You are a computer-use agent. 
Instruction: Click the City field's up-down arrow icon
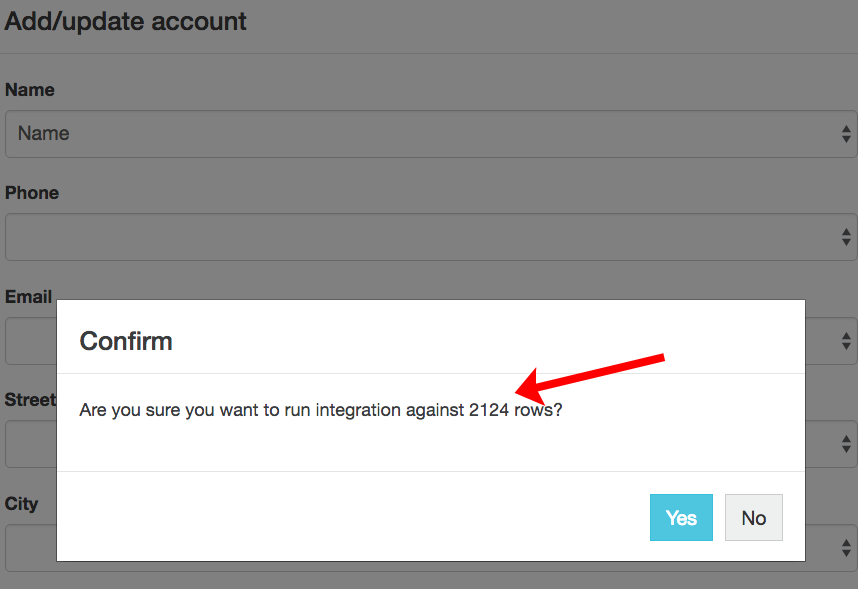[x=846, y=547]
